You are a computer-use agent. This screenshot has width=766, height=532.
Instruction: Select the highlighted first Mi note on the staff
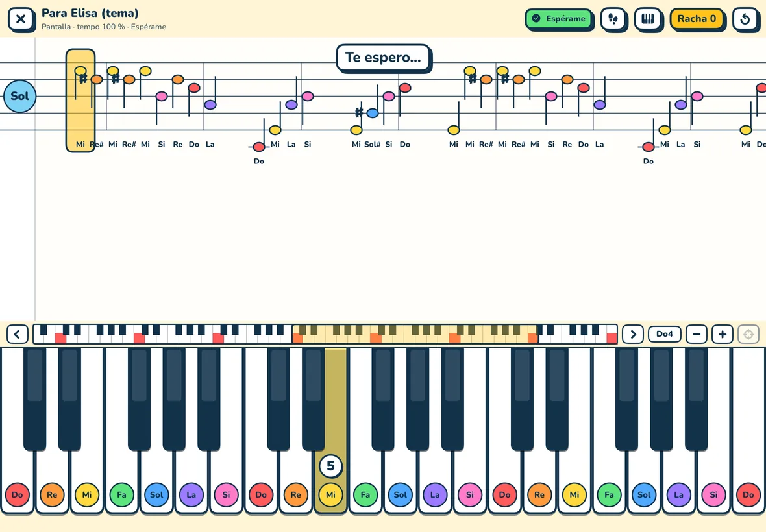(80, 71)
